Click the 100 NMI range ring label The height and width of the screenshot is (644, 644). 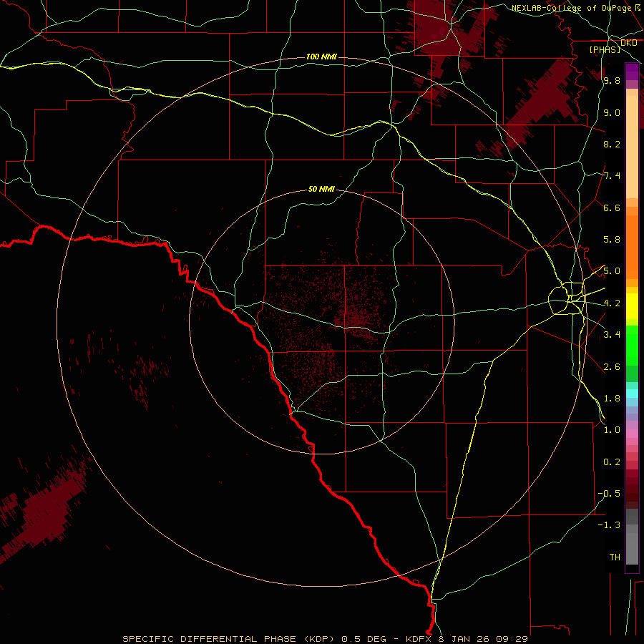pos(321,57)
